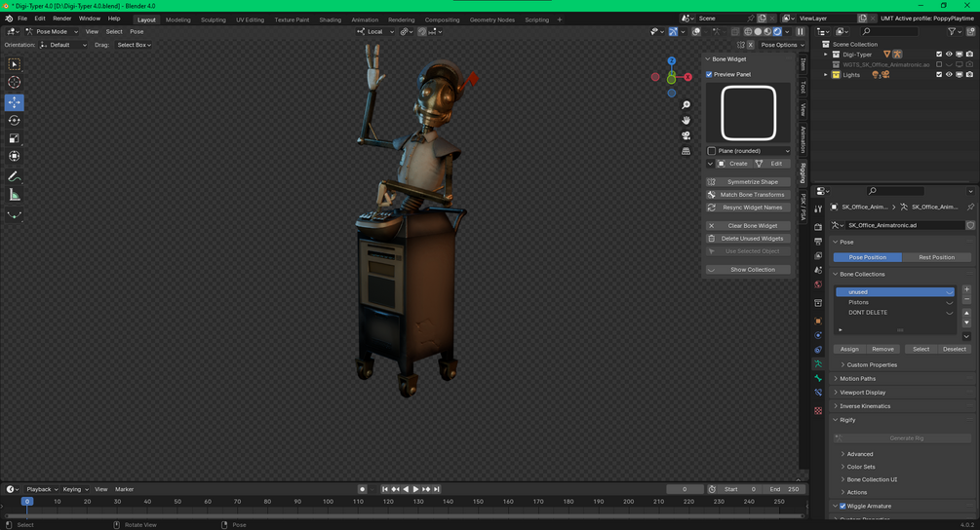
Task: Expand Motion Paths panel
Action: [857, 379]
